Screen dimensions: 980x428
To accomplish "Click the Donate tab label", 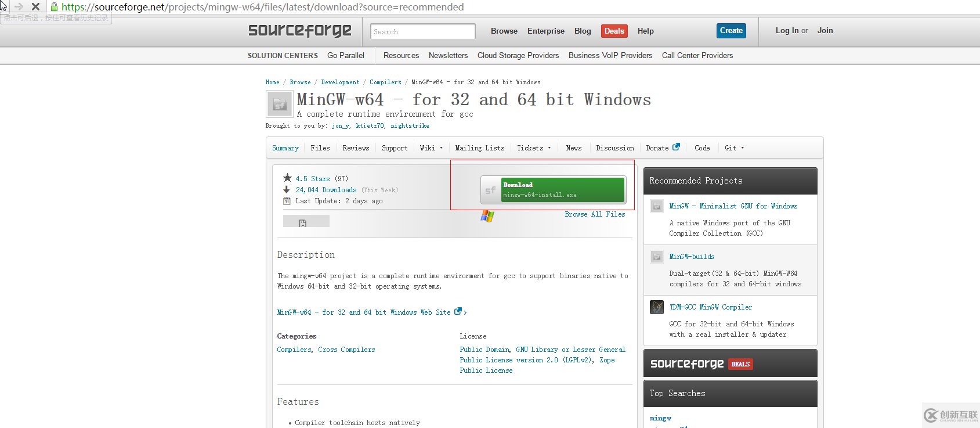I will pyautogui.click(x=657, y=148).
